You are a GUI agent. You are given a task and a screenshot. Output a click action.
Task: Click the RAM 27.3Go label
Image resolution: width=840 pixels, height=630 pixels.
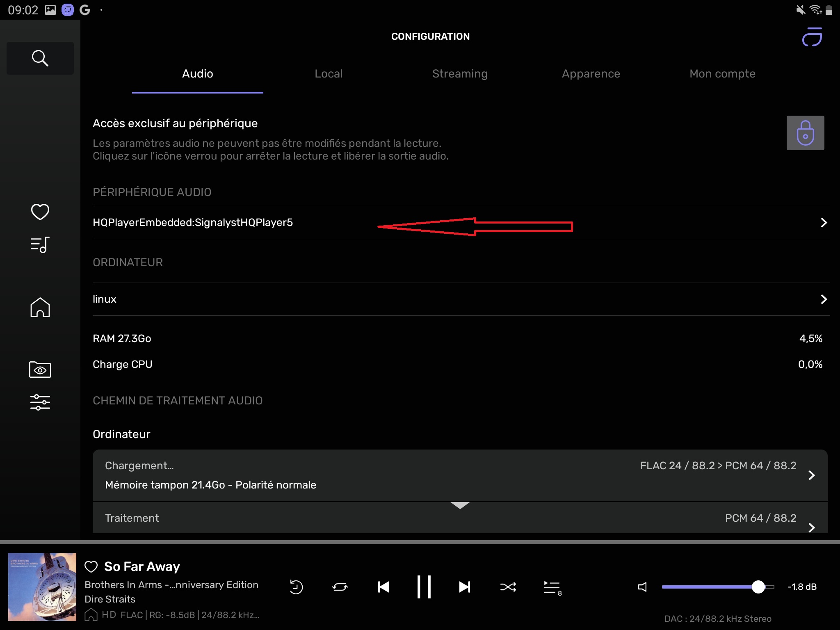tap(122, 338)
